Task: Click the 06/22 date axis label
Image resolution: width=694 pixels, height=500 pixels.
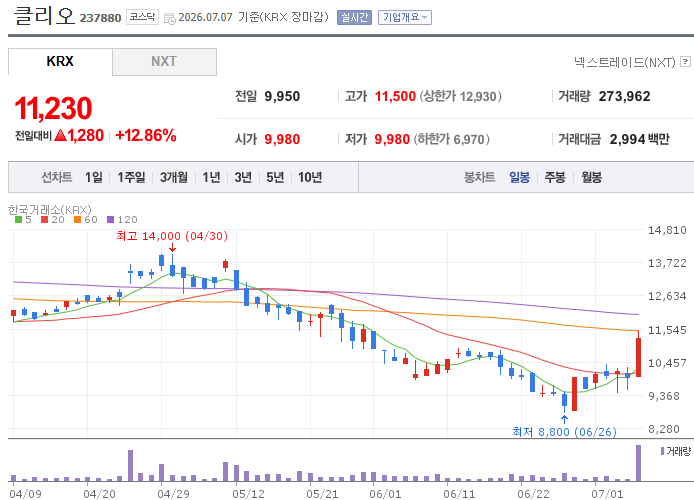Action: tap(533, 494)
